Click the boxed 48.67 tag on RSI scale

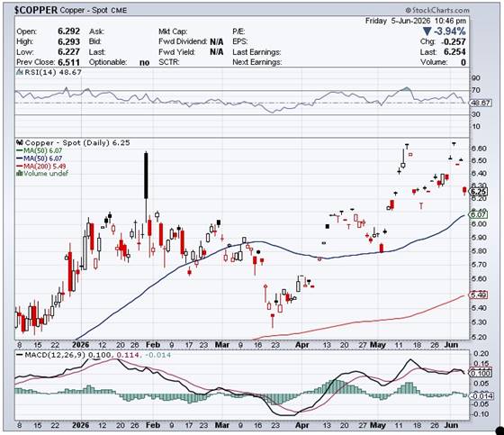[x=481, y=103]
